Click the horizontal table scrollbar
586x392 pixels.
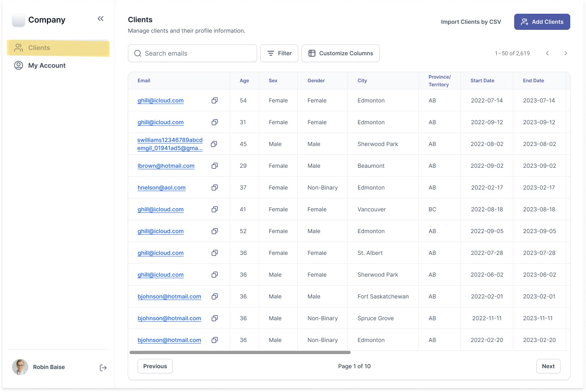tap(240, 352)
